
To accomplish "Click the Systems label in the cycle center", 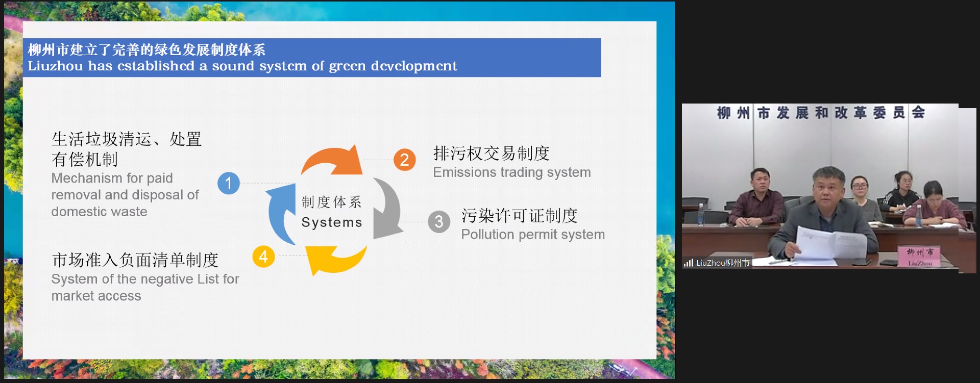I will tap(332, 222).
